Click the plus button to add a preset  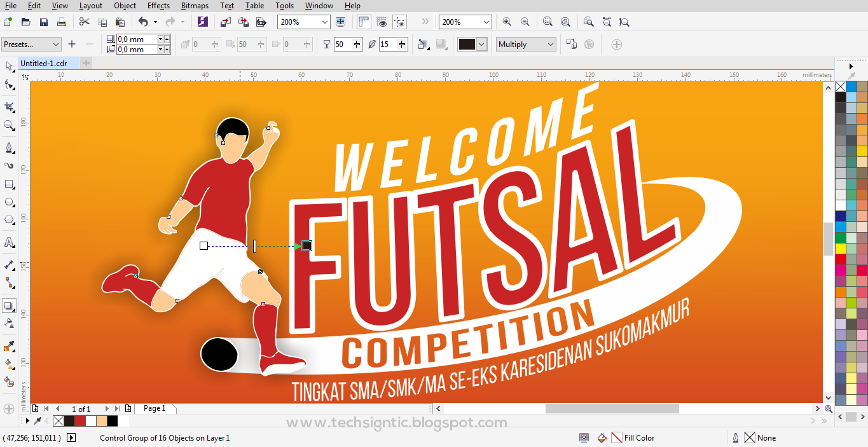coord(72,44)
